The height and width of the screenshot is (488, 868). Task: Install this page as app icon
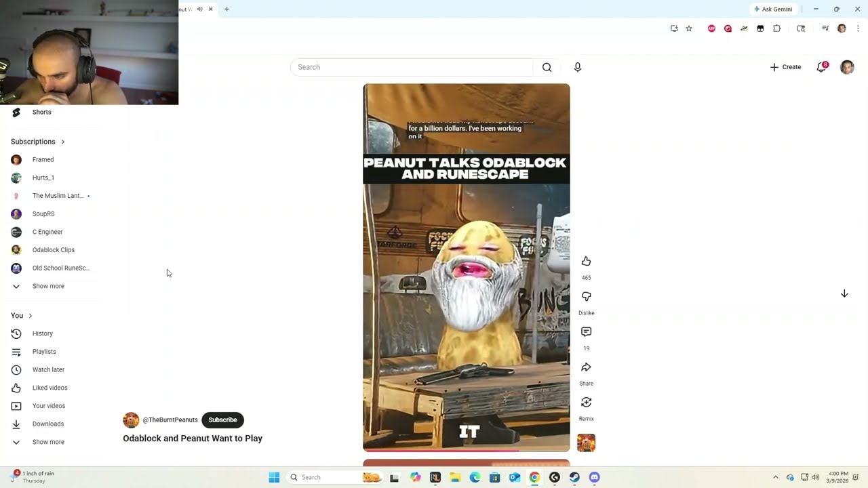[x=674, y=28]
